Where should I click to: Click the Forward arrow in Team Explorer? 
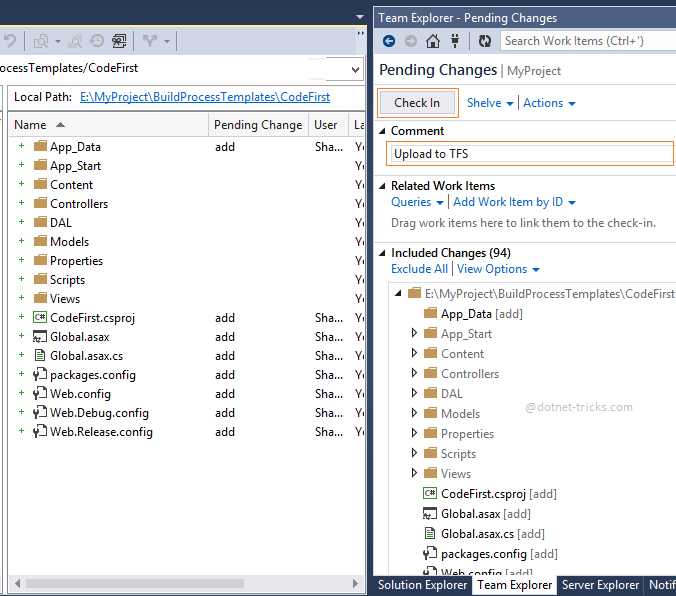pyautogui.click(x=410, y=41)
